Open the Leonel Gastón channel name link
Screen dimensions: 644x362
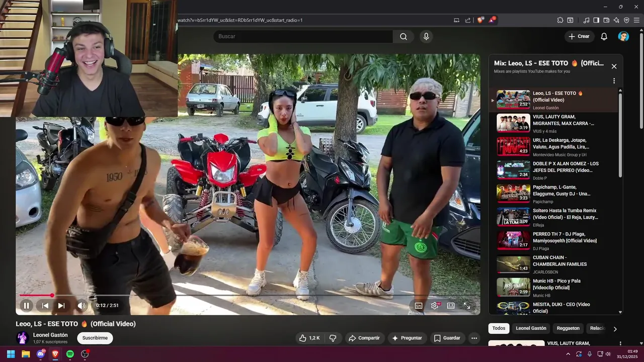[x=50, y=335]
